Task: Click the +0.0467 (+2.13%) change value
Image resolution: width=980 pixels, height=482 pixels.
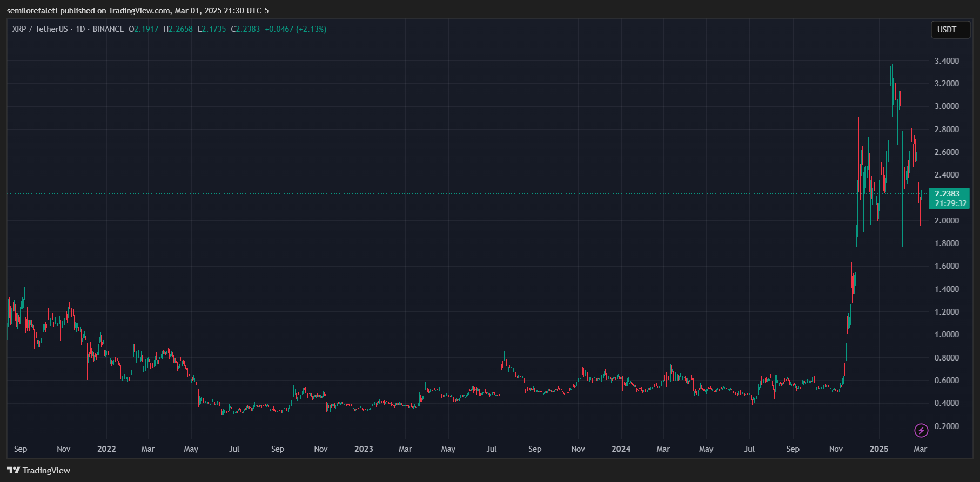Action: [296, 29]
